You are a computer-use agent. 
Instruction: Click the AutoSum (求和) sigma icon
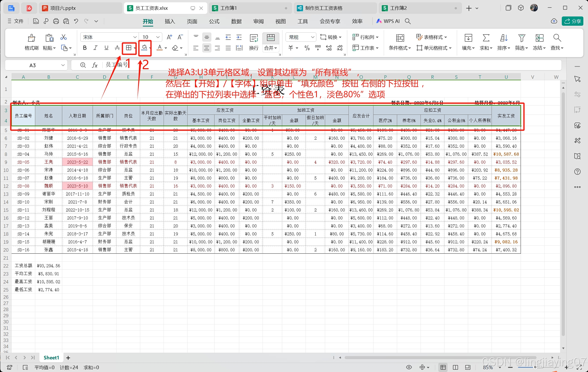(x=486, y=38)
